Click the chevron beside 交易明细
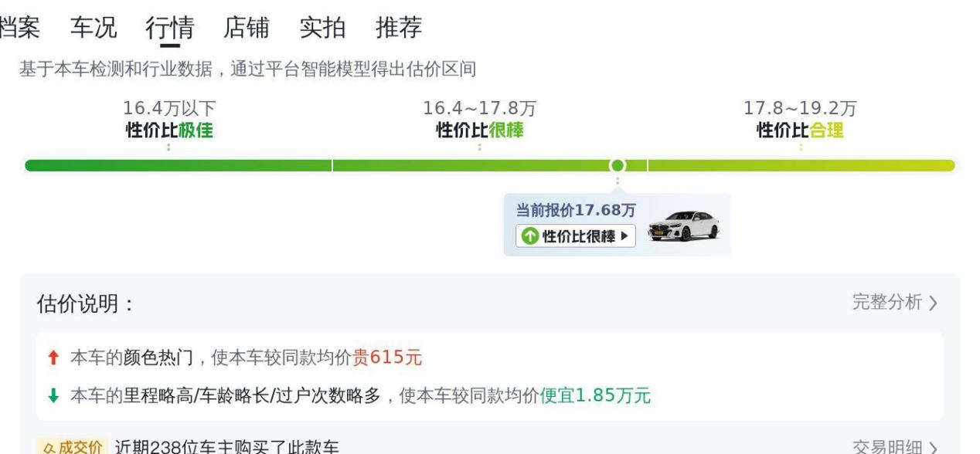This screenshot has width=980, height=454. pos(933,448)
